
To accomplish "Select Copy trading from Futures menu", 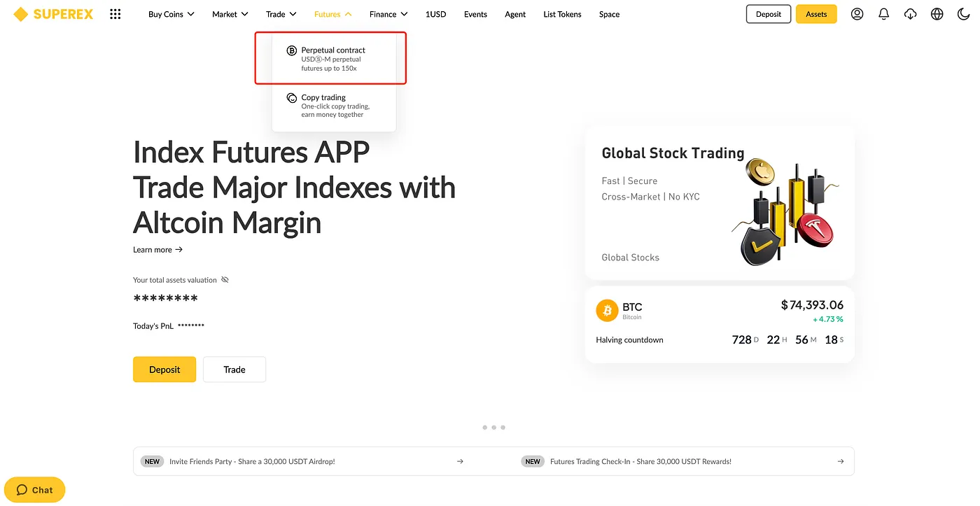I will (x=334, y=106).
